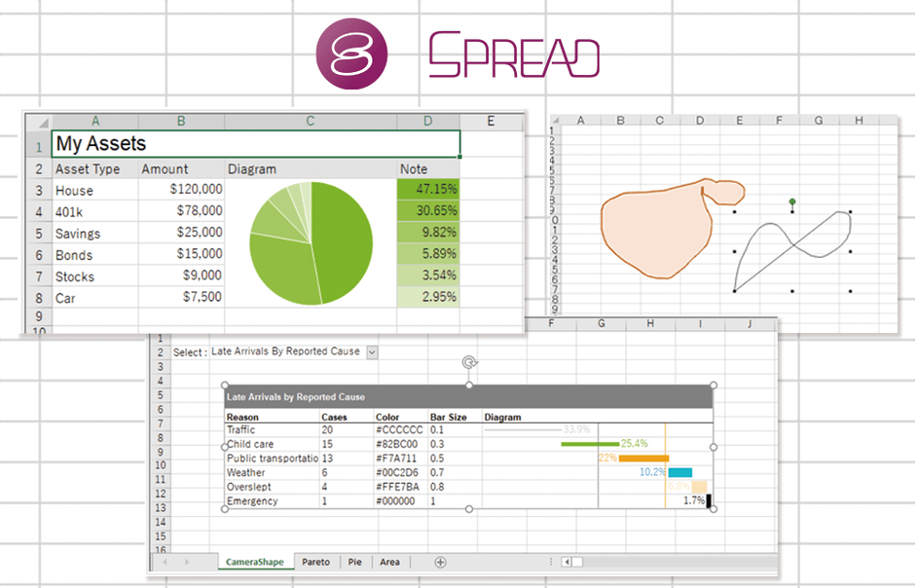
Task: Select column J header in camera sheet
Action: click(x=750, y=323)
